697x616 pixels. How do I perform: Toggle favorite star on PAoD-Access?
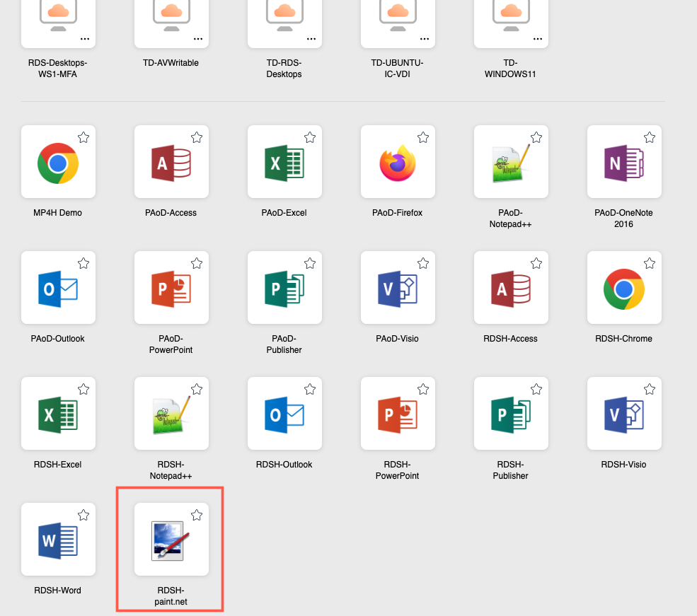click(197, 137)
